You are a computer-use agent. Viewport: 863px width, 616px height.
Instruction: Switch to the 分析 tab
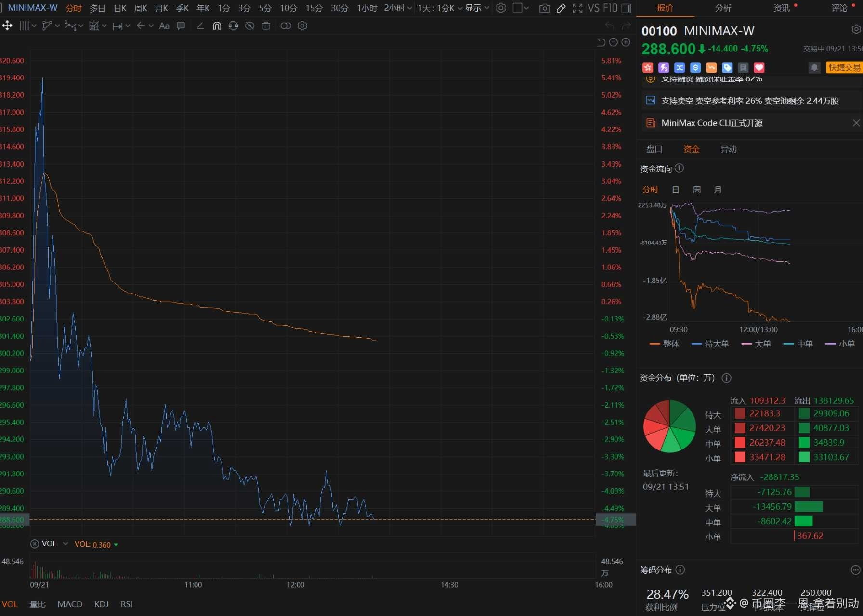click(723, 8)
